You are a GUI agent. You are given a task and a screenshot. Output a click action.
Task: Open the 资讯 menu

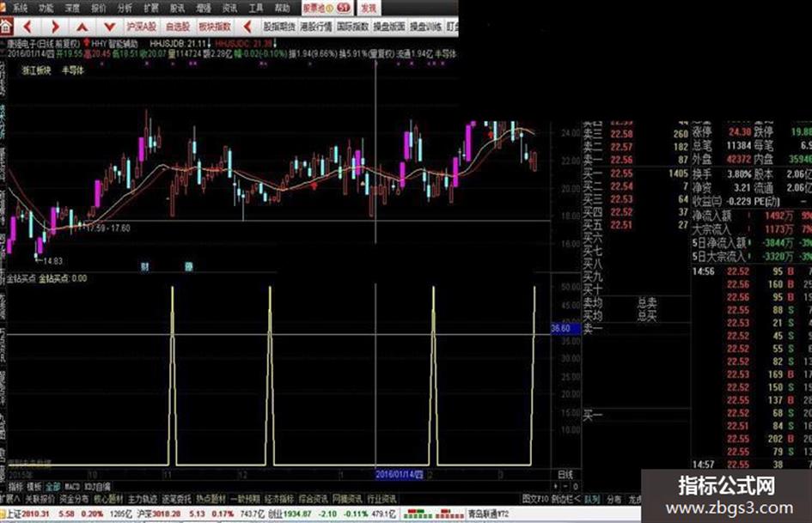(229, 8)
